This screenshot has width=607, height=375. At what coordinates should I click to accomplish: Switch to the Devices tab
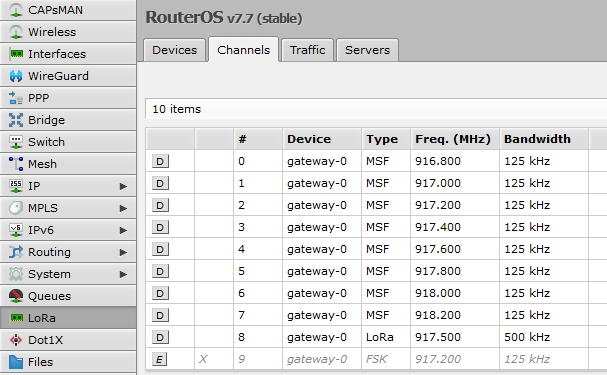point(174,50)
